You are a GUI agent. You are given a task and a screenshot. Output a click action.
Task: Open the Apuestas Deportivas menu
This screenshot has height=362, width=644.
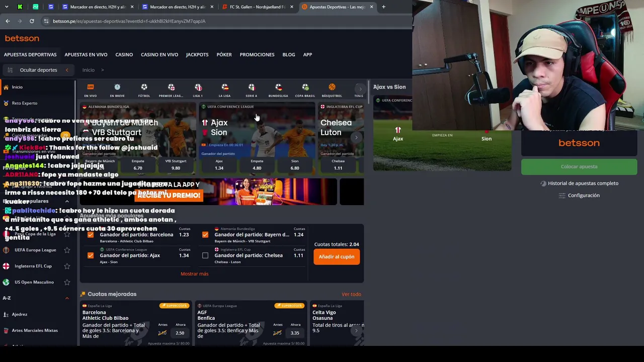(30, 54)
